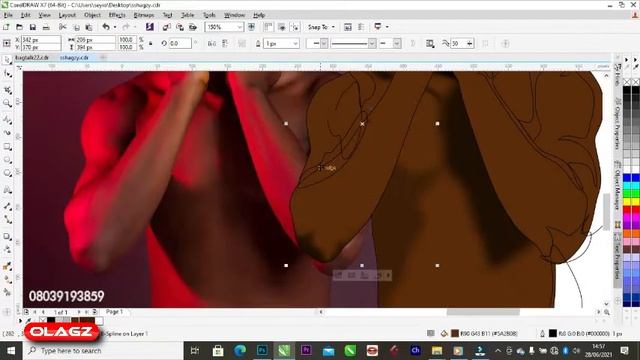Choose the Interactive Fill tool
The image size is (640, 360).
pos(7,280)
